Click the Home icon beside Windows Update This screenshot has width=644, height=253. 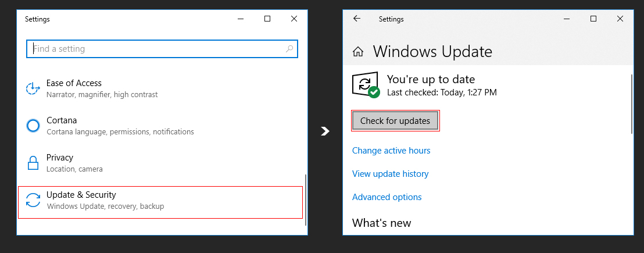point(358,52)
